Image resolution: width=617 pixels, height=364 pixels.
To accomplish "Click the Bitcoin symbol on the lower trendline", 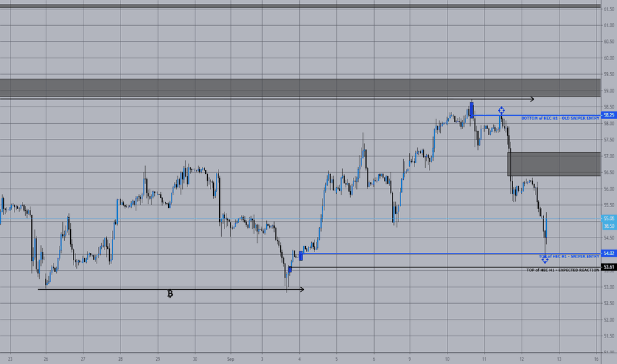I will click(x=170, y=294).
